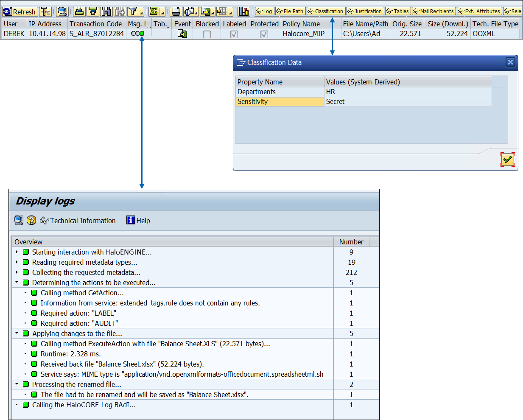
Task: Click the Policy Name column header
Action: (311, 24)
